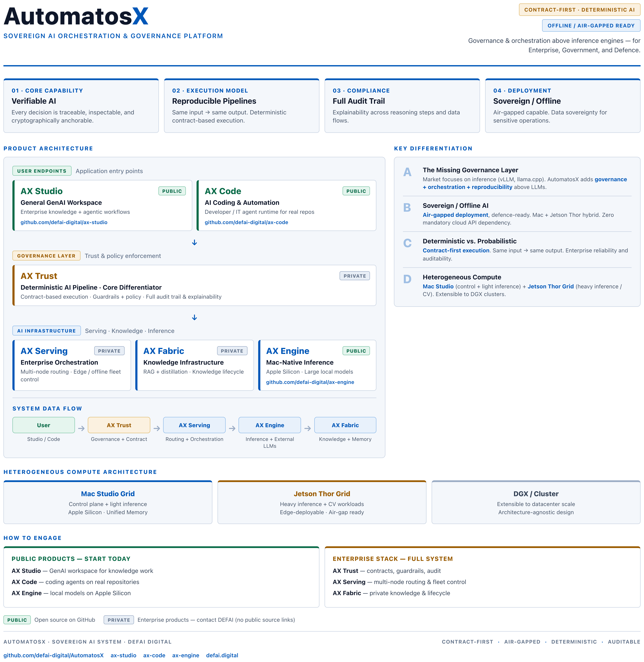Click the User box in System Data Flow
This screenshot has height=662, width=644.
44,425
